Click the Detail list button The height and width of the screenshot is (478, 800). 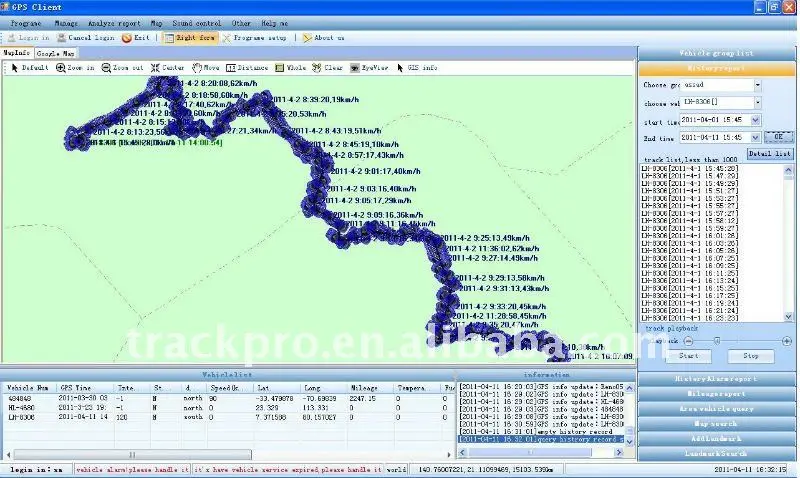coord(769,153)
